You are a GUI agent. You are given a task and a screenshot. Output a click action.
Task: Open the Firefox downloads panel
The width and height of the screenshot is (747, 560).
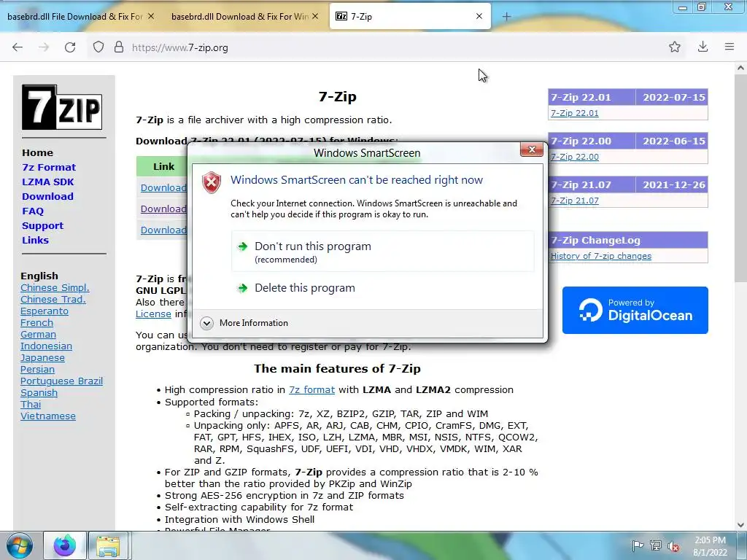(x=703, y=47)
